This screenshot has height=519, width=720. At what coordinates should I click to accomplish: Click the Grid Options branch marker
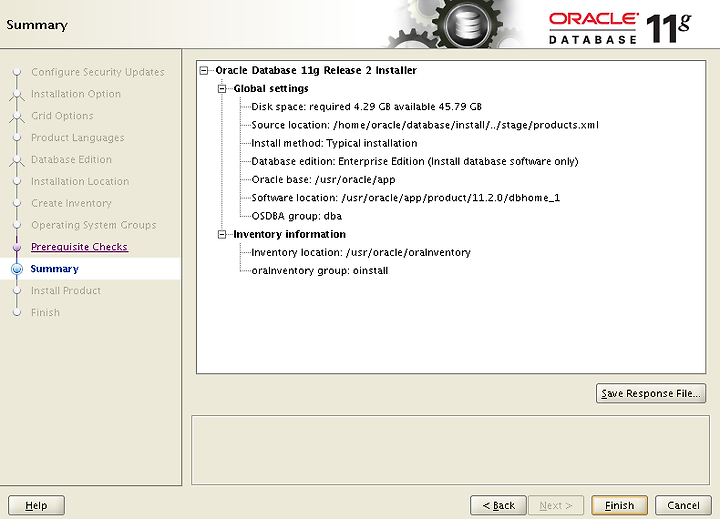pos(17,117)
